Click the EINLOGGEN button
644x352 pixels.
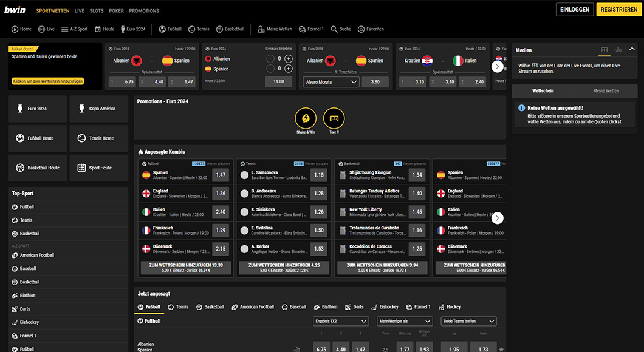point(575,10)
